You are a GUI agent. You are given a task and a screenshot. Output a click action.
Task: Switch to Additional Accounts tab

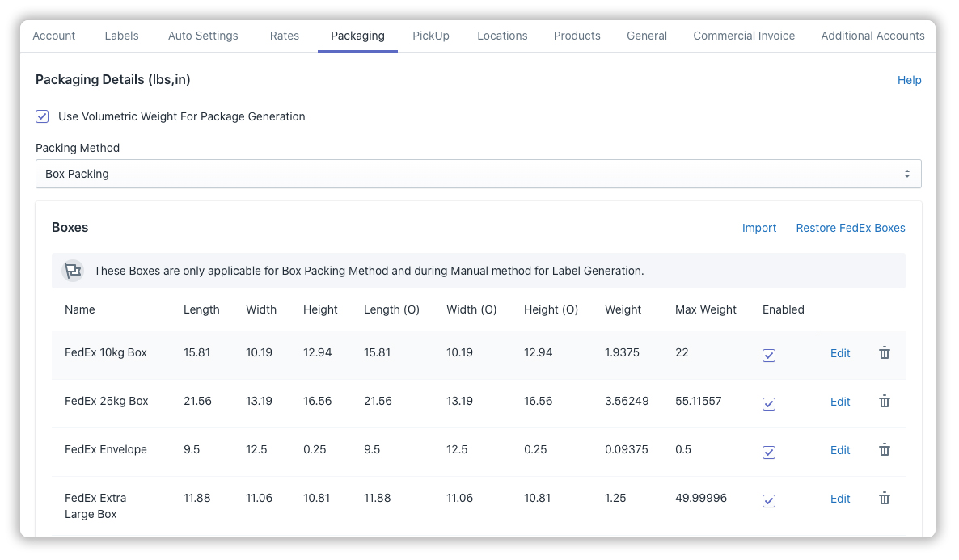pos(872,36)
